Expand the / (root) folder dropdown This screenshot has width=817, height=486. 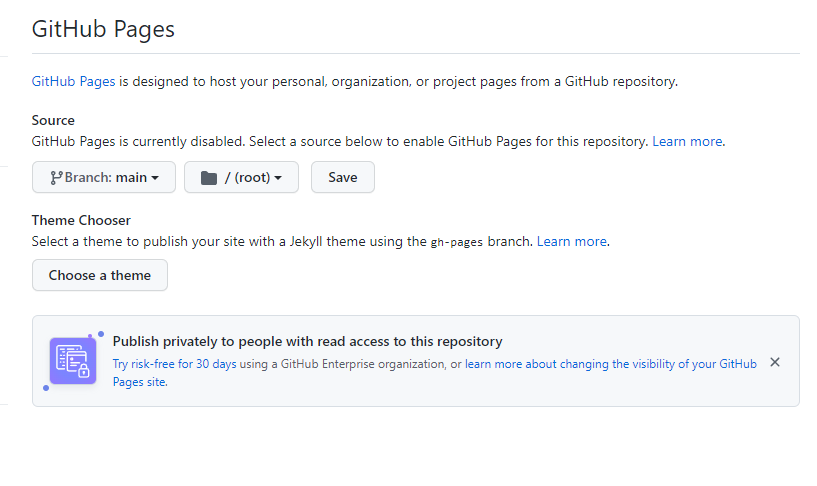[241, 178]
